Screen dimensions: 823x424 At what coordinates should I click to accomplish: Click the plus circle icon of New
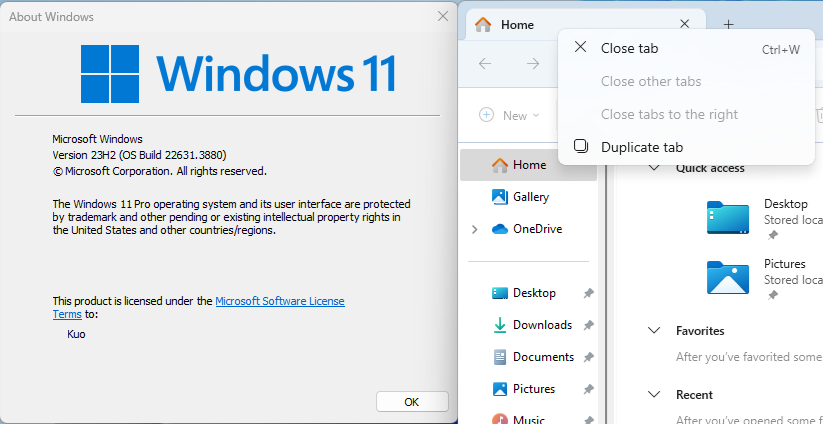click(x=487, y=115)
